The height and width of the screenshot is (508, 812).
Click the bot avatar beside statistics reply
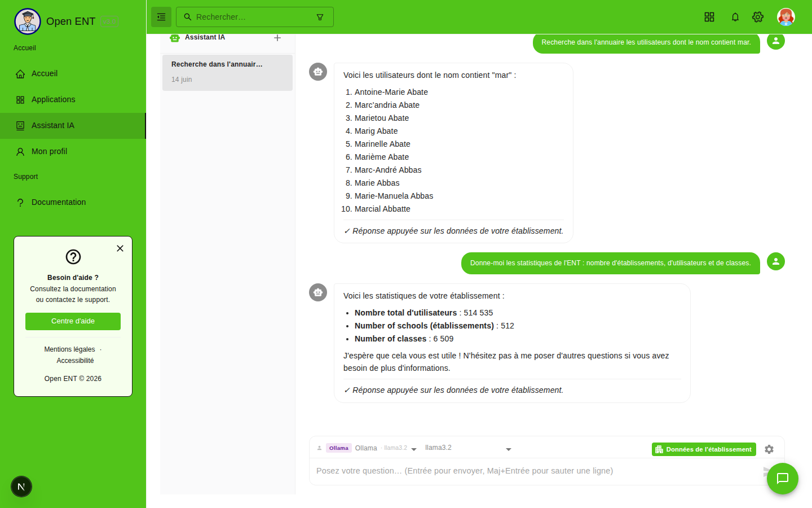[318, 292]
